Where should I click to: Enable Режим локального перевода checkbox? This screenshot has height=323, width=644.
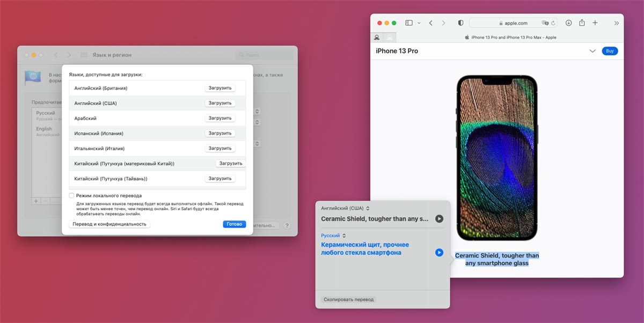pos(71,196)
